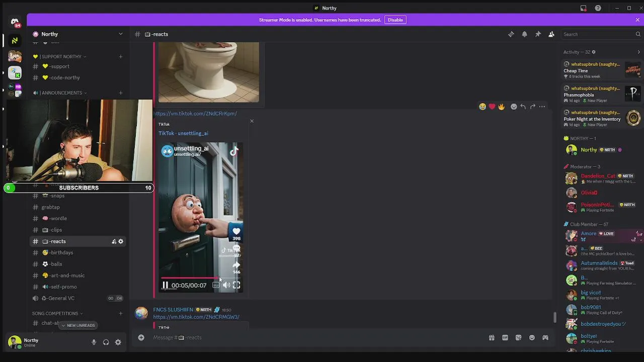Open the Inbox icon in title bar
644x362 pixels.
[584, 8]
